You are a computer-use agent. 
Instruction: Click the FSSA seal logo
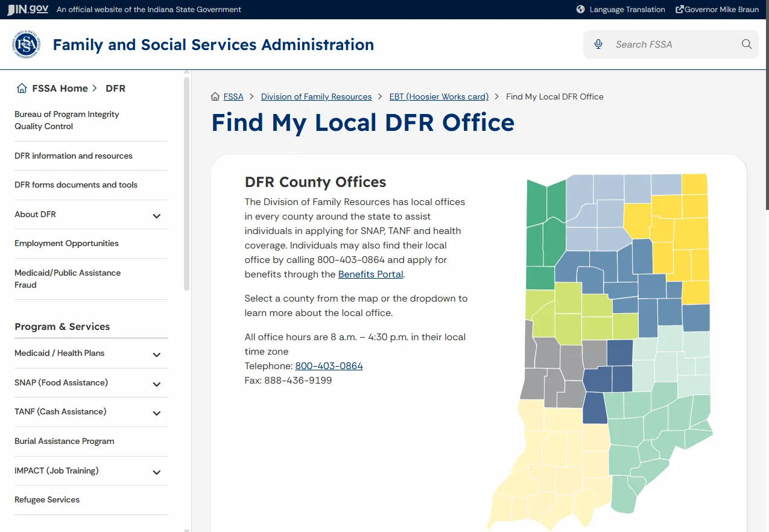tap(27, 45)
